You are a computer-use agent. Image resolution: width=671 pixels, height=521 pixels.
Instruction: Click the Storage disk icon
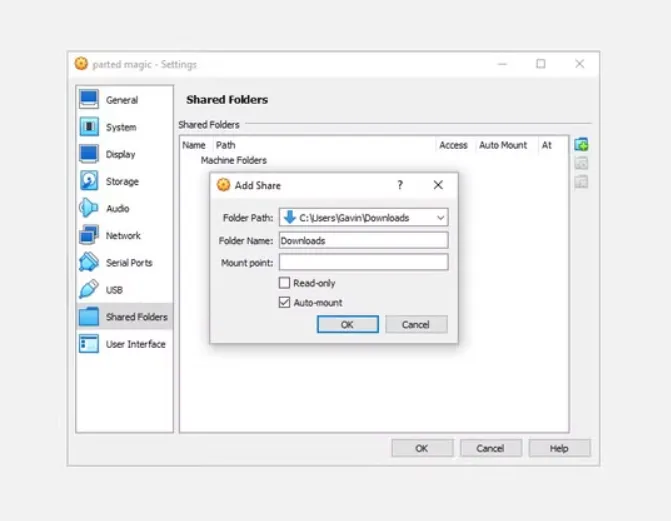click(x=89, y=181)
